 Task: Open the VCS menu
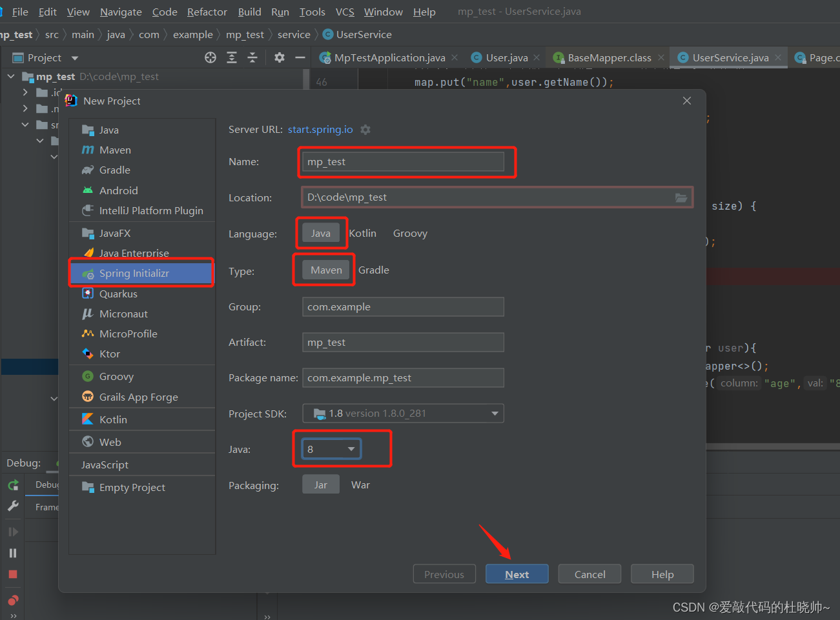[x=345, y=12]
